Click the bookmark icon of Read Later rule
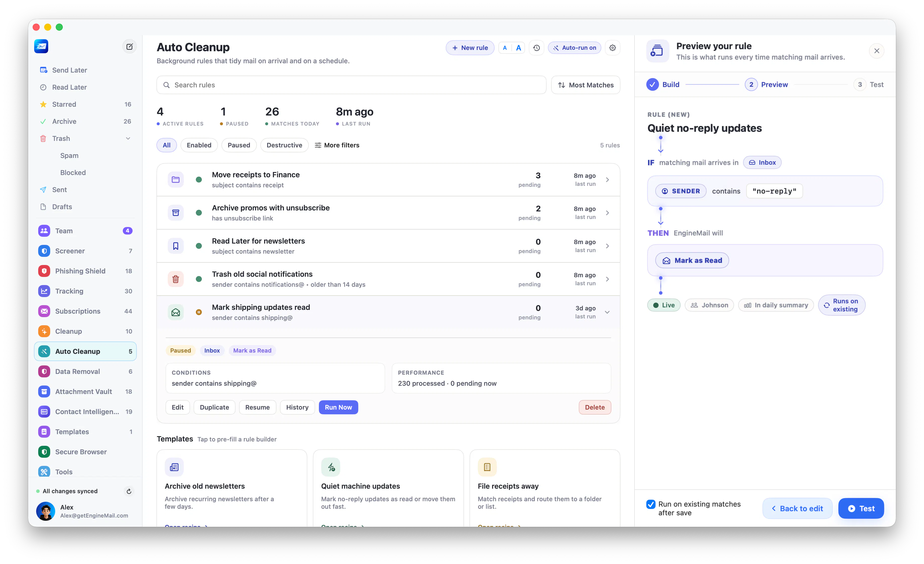The width and height of the screenshot is (924, 564). point(176,246)
